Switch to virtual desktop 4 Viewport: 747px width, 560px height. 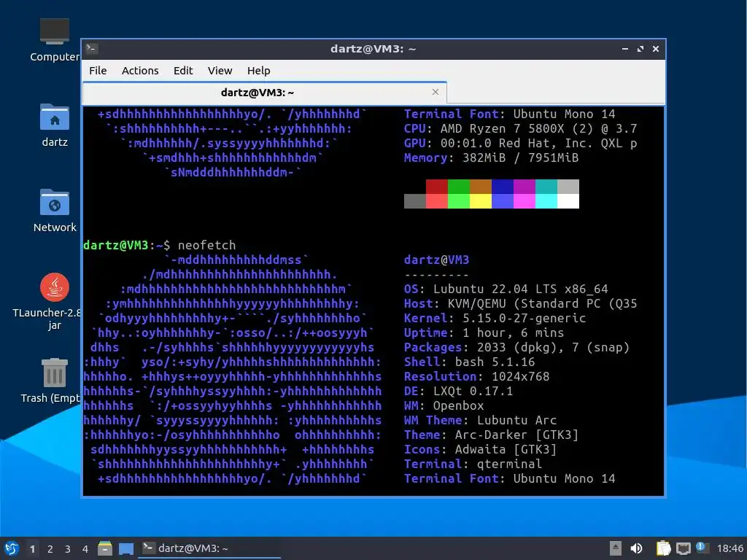point(85,549)
